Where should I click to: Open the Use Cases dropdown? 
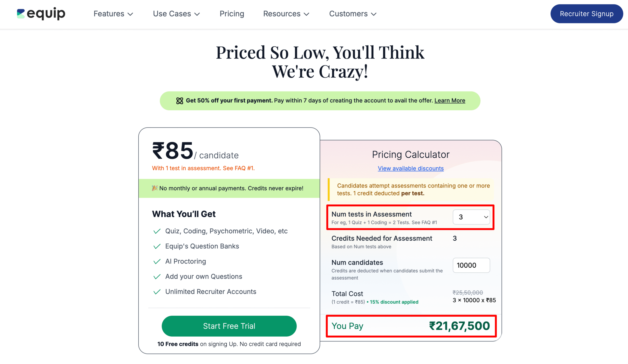pyautogui.click(x=176, y=14)
